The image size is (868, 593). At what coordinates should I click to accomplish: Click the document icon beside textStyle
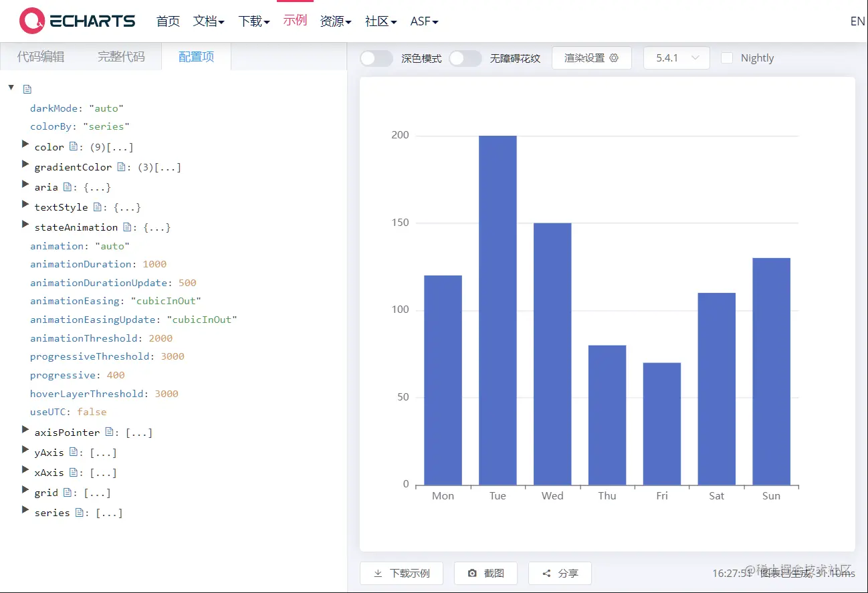tap(98, 207)
